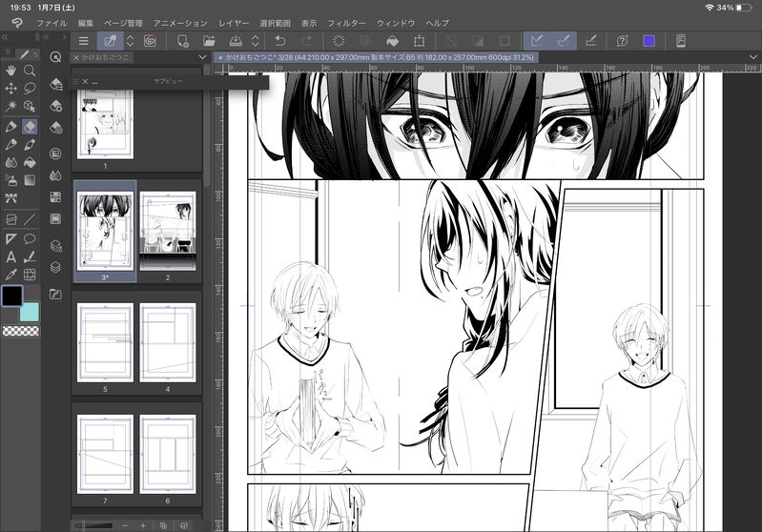The image size is (762, 532).
Task: Close the かけおちごつこ page manager tab
Action: pos(75,57)
